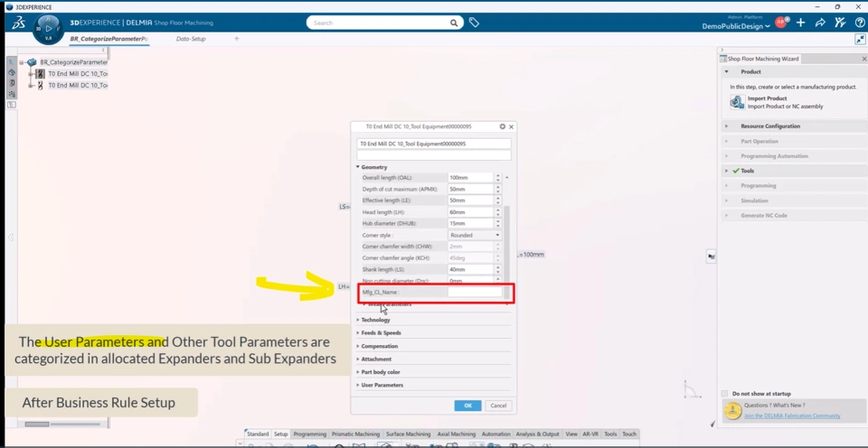Screen dimensions: 868x448
Task: Open the Corner style Rounded dropdown
Action: tap(475, 235)
